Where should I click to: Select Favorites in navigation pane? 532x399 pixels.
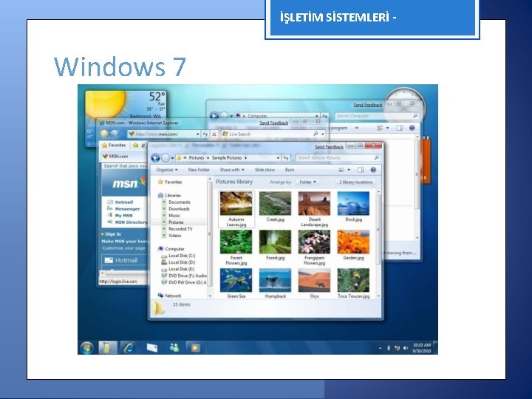174,183
